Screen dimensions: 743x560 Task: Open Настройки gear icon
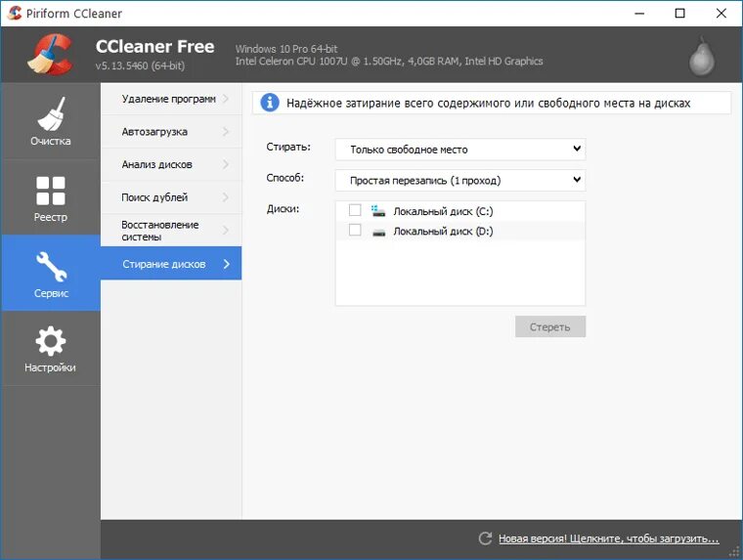point(51,341)
